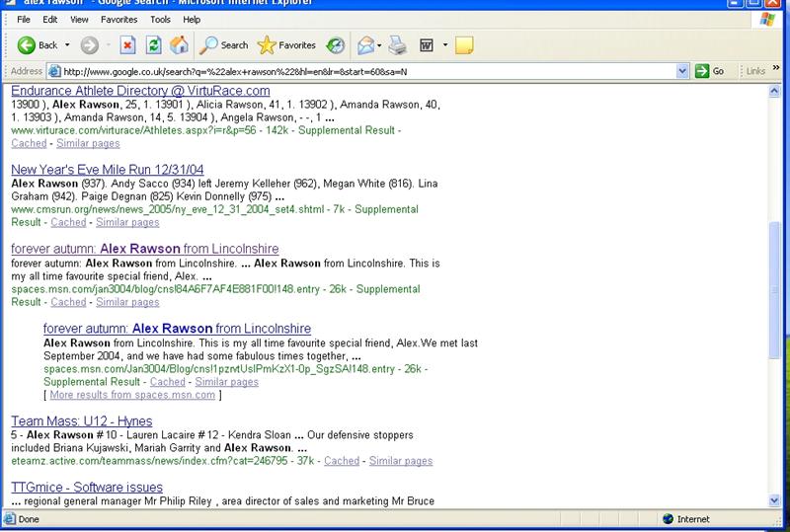Screen dimensions: 790x532
Task: Open Cached link for jan3004 blog result
Action: 68,302
